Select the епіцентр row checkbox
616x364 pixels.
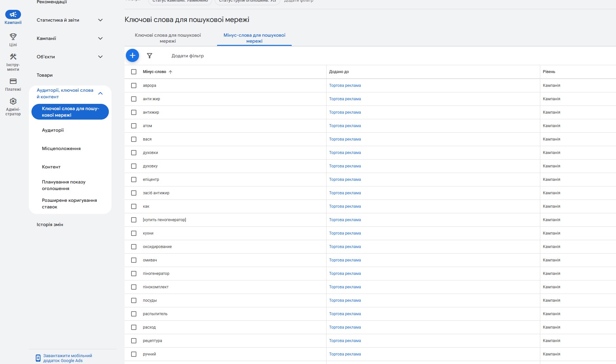click(x=134, y=180)
